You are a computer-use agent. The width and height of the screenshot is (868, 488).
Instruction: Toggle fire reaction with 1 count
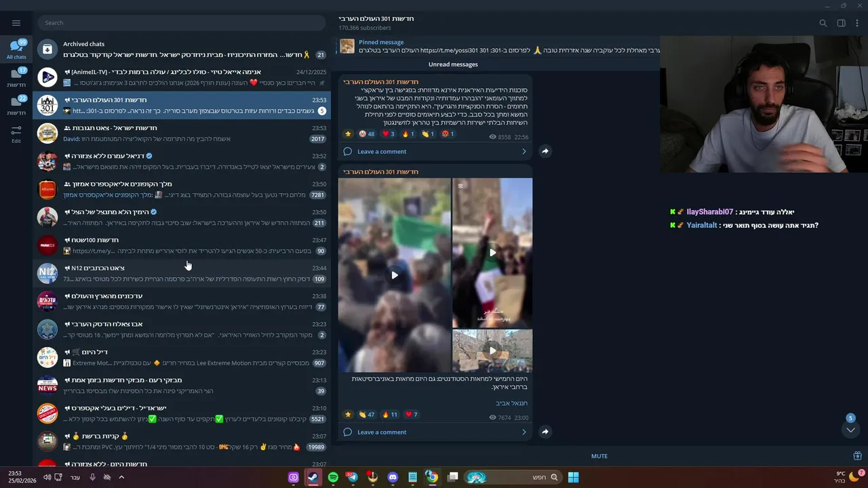point(408,134)
